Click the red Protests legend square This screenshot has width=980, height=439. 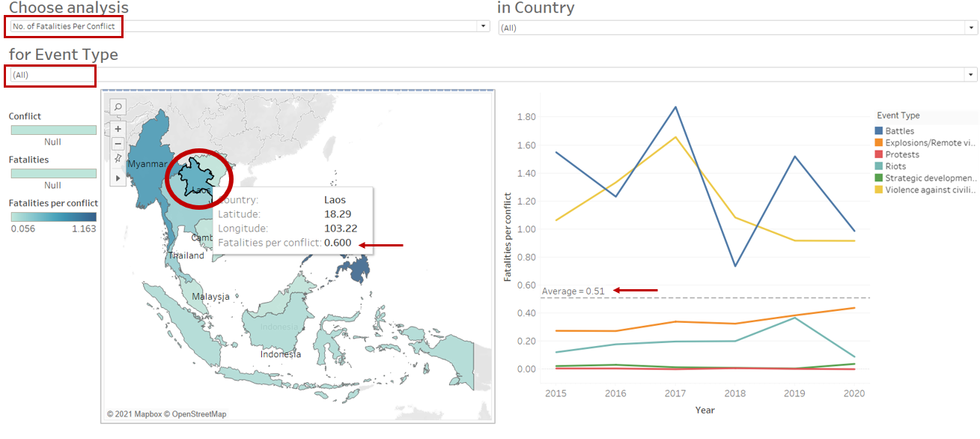(879, 154)
